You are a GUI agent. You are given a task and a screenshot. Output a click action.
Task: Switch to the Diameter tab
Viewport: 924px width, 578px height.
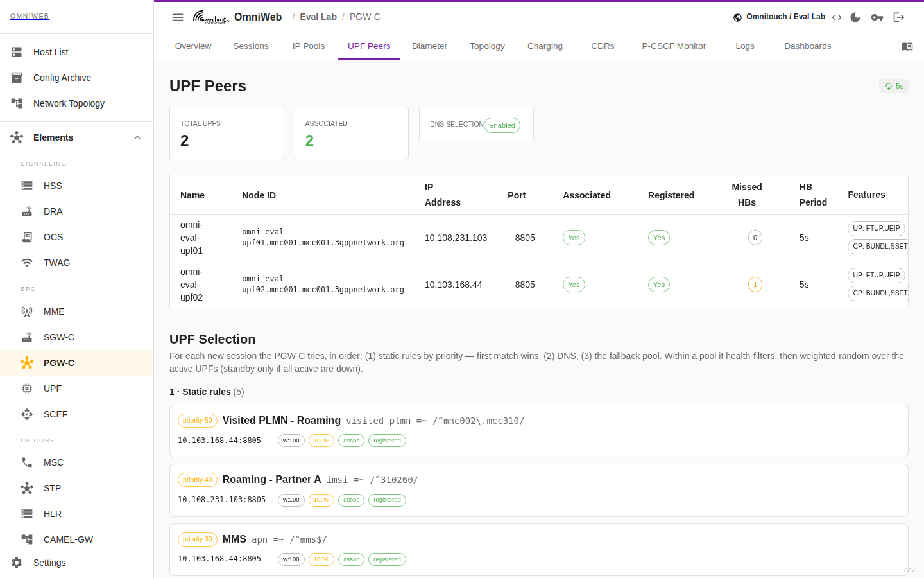click(429, 46)
